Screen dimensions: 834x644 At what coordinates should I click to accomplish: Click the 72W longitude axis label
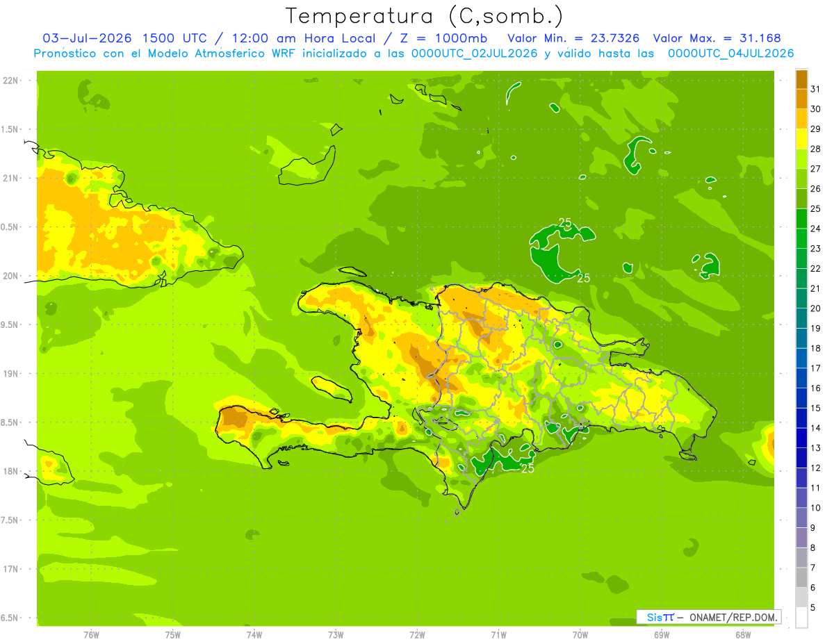pyautogui.click(x=417, y=634)
